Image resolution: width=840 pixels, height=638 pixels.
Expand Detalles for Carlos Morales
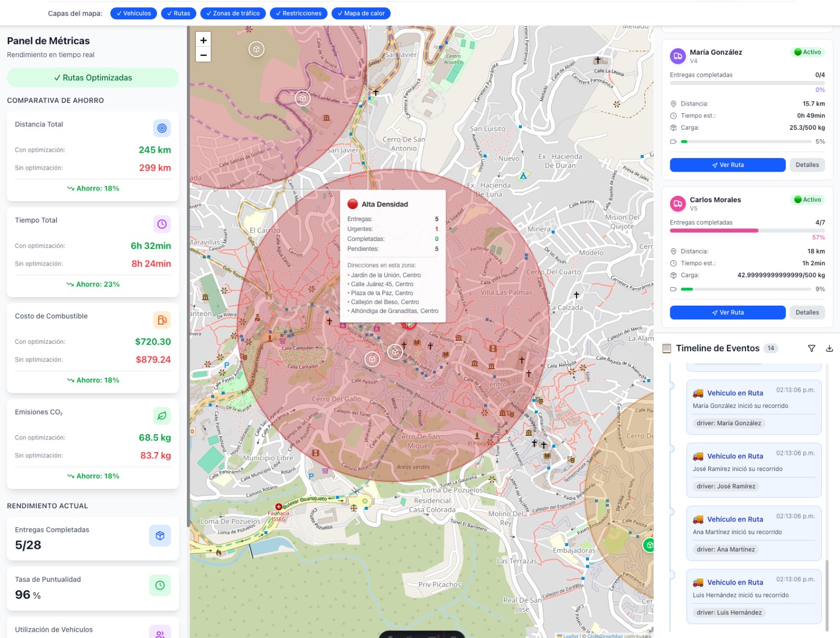[806, 312]
